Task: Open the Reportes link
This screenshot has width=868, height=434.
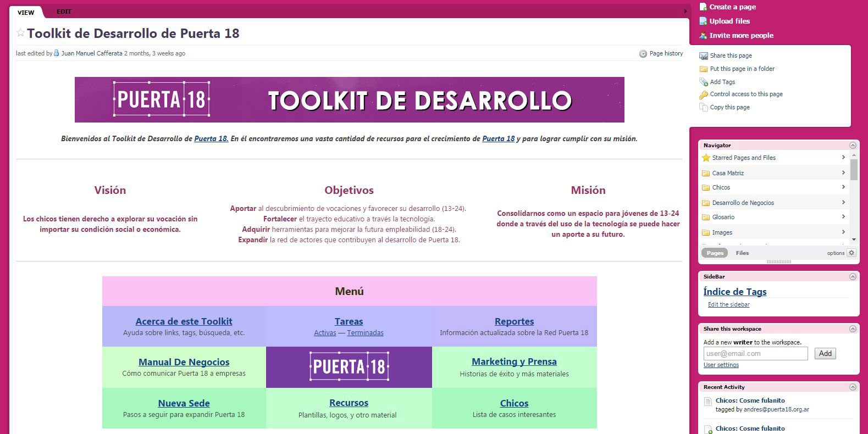Action: [x=514, y=321]
